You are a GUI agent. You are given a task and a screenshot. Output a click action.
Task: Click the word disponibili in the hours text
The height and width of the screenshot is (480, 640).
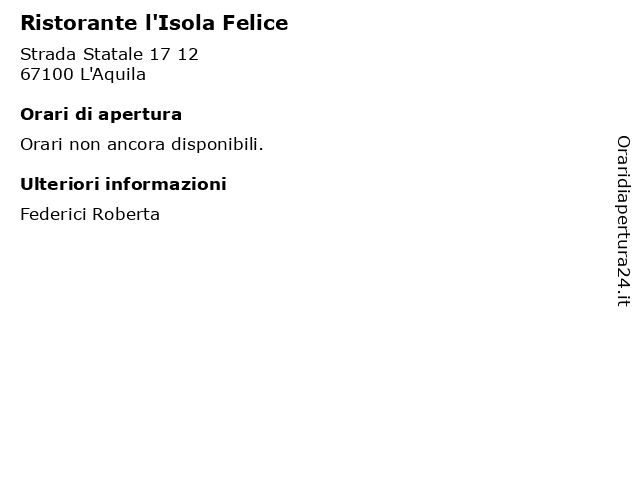point(217,144)
